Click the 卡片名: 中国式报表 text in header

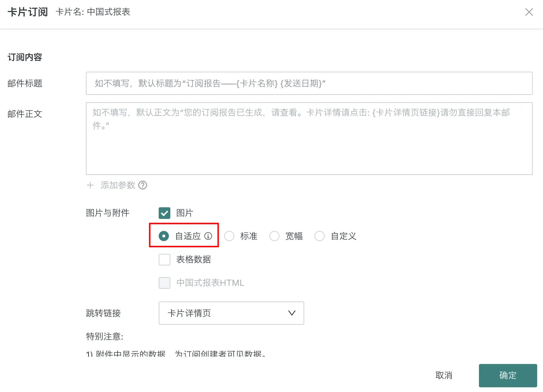tap(93, 12)
